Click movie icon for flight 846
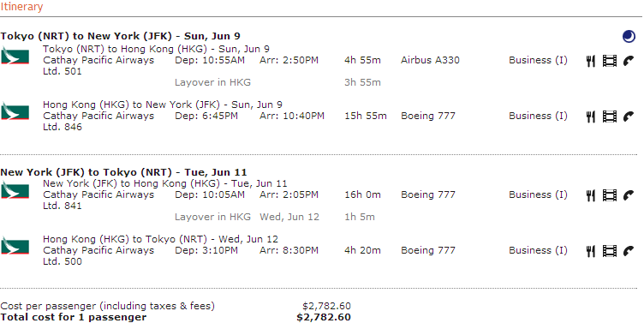This screenshot has height=323, width=644. pyautogui.click(x=610, y=117)
